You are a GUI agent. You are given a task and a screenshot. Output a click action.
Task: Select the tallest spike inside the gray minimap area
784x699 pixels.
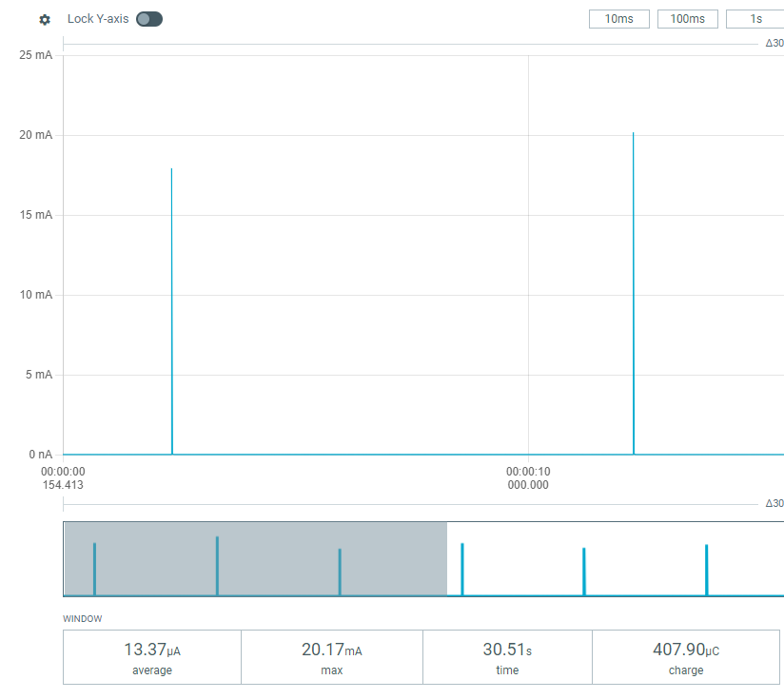tap(217, 566)
